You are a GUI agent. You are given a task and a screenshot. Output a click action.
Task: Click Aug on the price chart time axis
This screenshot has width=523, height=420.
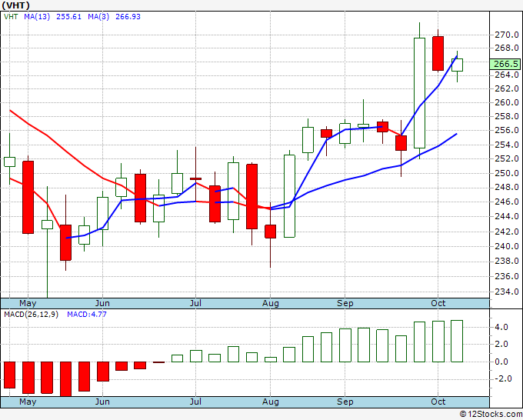(x=271, y=304)
